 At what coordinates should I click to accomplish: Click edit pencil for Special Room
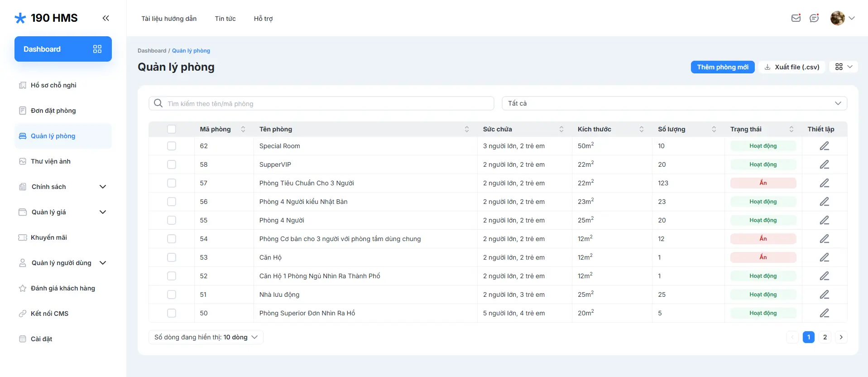[x=824, y=146]
